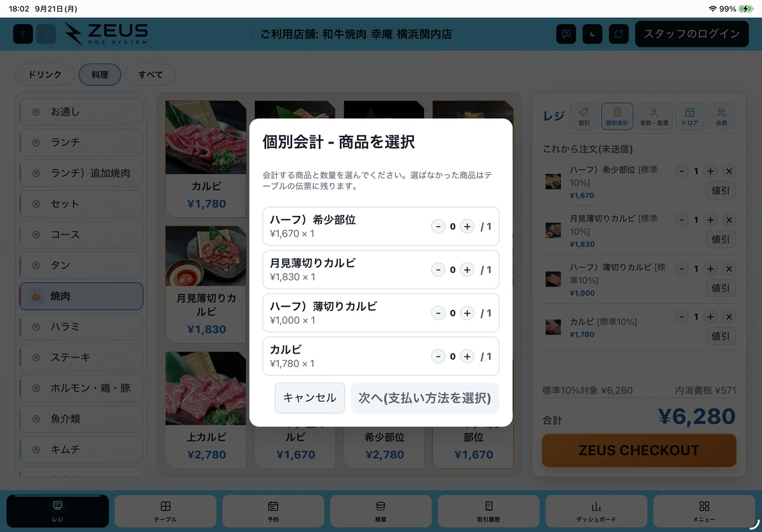The width and height of the screenshot is (762, 532).
Task: Click 値引 for 月見薄切りカルビ order
Action: (721, 239)
